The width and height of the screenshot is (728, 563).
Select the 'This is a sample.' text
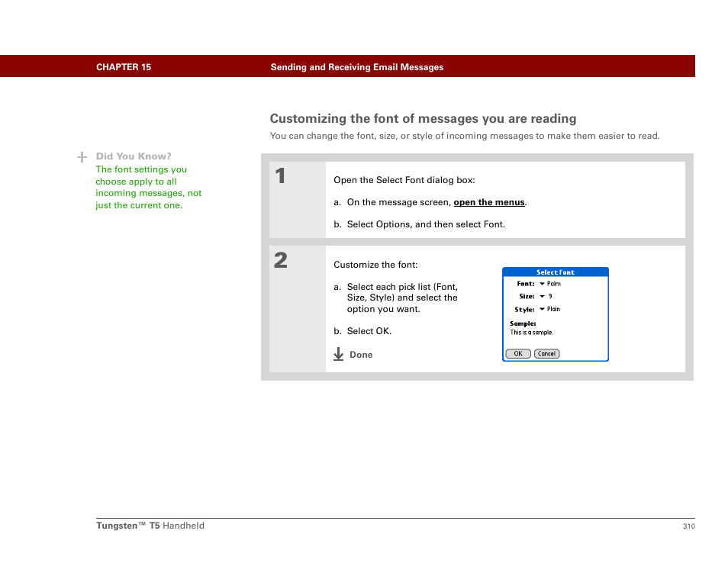[532, 333]
